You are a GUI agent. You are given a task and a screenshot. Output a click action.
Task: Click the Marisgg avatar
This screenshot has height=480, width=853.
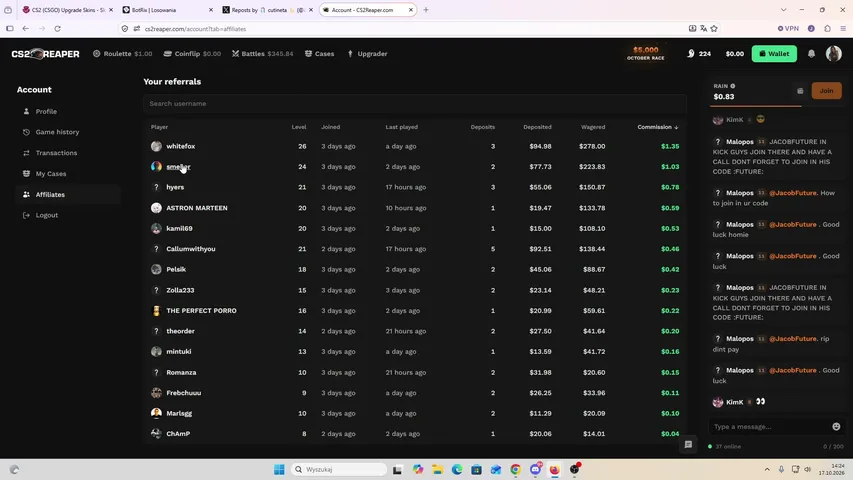(x=156, y=413)
